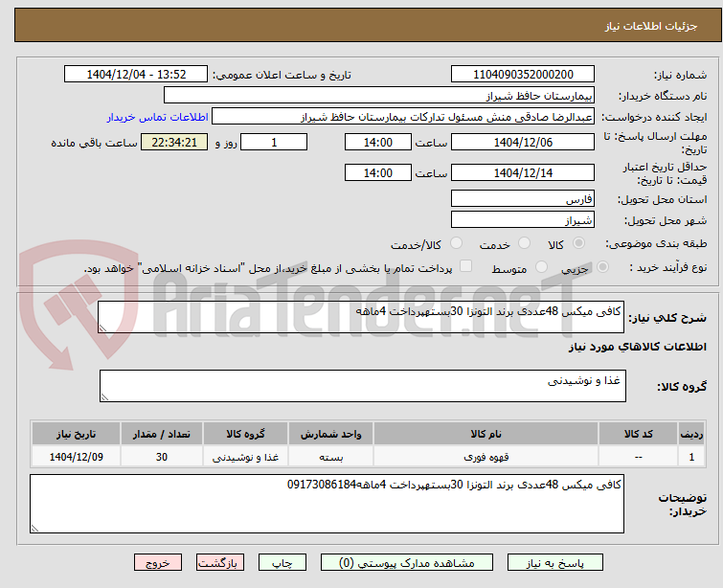The height and width of the screenshot is (588, 723).
Task: Click the شیراز delivery city field
Action: click(x=523, y=220)
